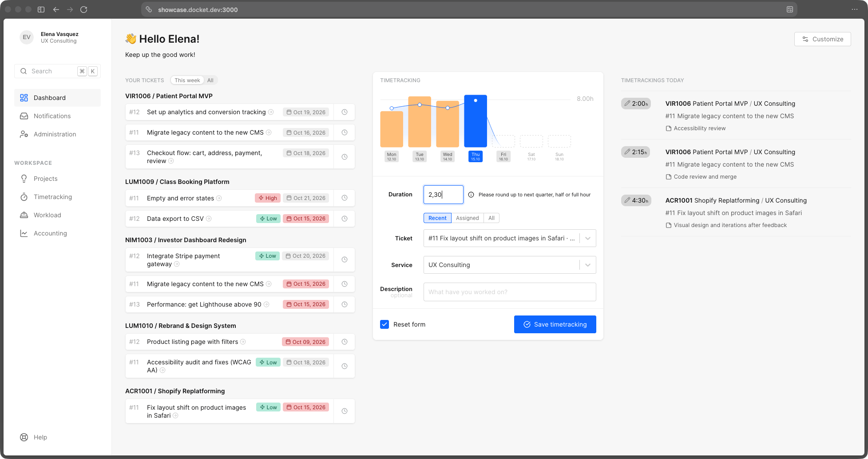
Task: Click the Duration input field
Action: [x=444, y=195]
